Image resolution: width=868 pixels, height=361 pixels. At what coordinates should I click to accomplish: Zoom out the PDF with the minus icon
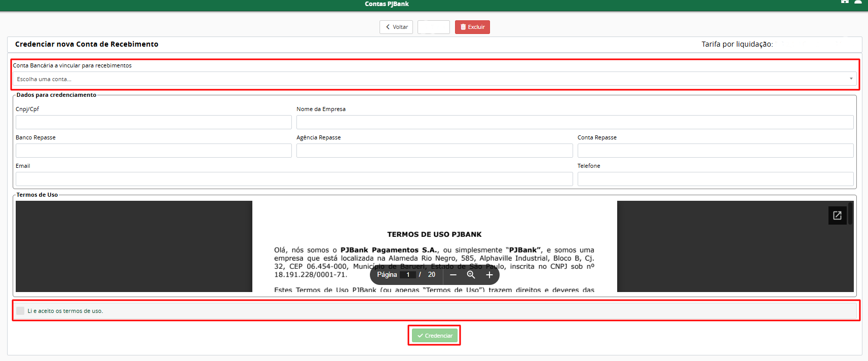click(x=453, y=275)
